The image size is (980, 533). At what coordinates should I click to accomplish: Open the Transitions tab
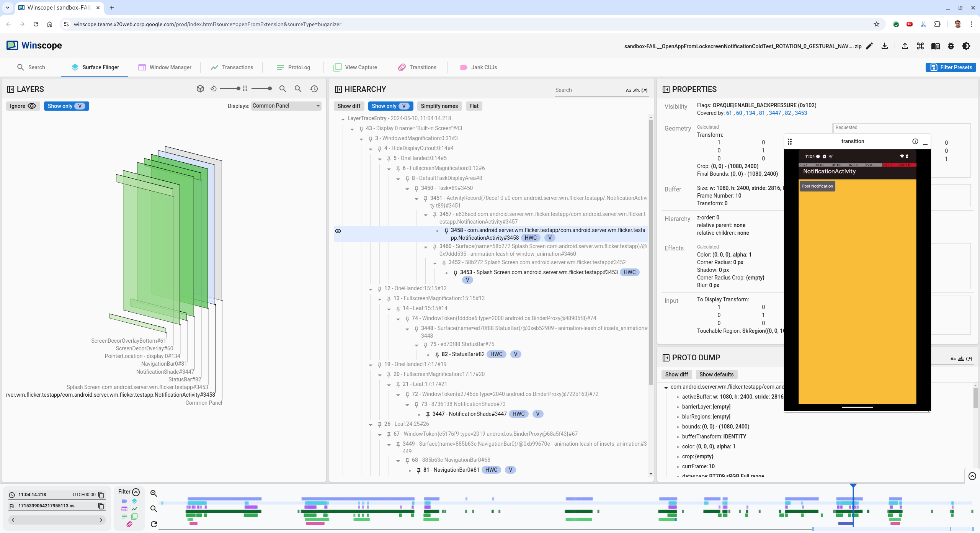click(x=417, y=67)
